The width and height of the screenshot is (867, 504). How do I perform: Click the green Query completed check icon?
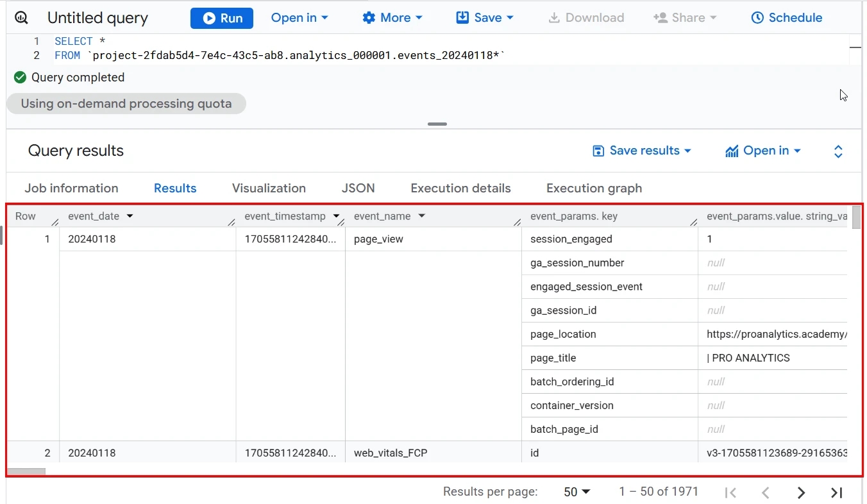coord(20,78)
